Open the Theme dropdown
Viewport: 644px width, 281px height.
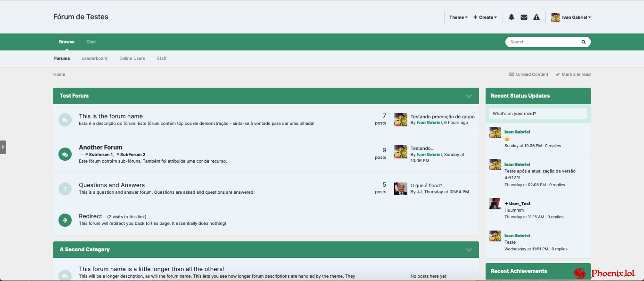coord(457,17)
